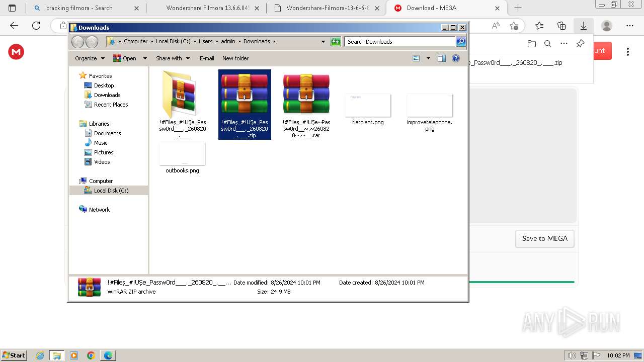Select Desktop under Favorites
The width and height of the screenshot is (644, 362).
[x=104, y=85]
